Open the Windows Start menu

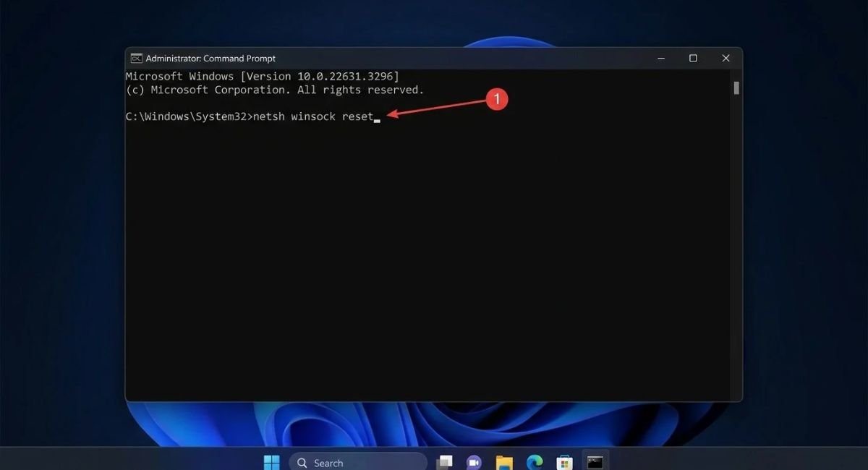click(x=272, y=462)
